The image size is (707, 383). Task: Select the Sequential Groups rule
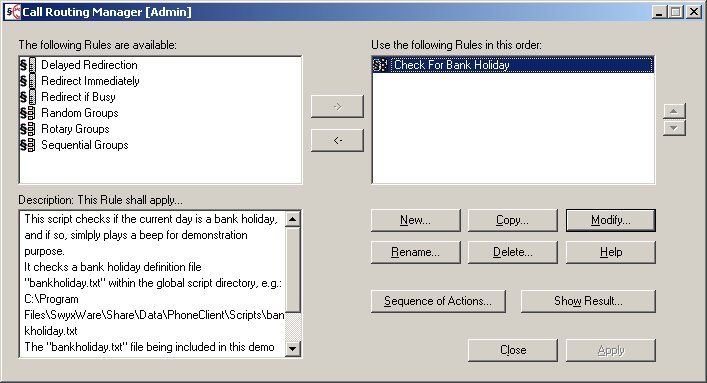pos(85,145)
